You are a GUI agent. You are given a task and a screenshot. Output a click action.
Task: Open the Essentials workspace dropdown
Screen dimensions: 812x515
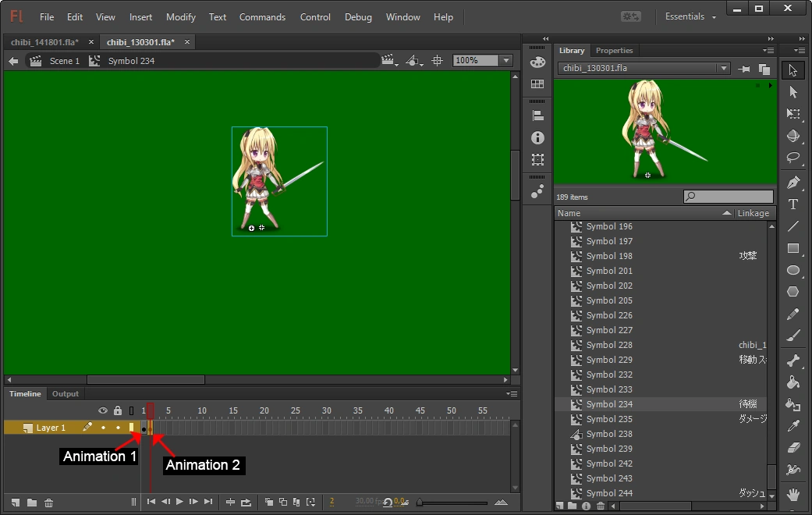(690, 17)
